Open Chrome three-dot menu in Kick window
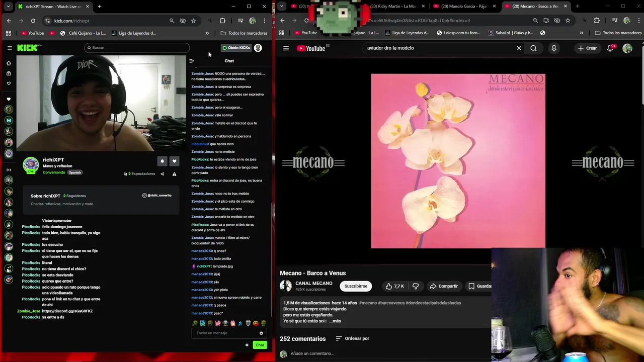 click(265, 21)
